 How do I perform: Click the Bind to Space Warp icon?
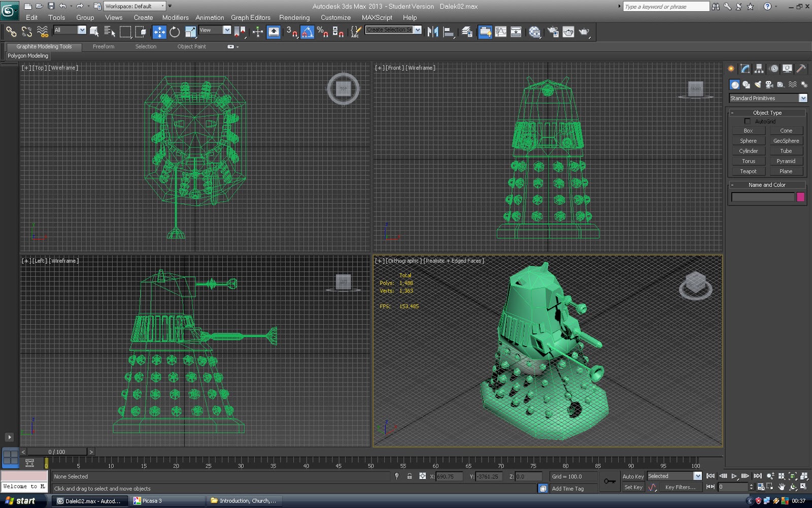point(43,31)
